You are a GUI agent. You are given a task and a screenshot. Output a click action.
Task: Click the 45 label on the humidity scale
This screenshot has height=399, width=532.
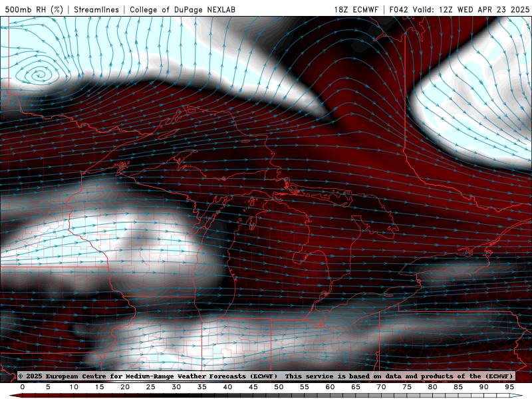pyautogui.click(x=253, y=387)
